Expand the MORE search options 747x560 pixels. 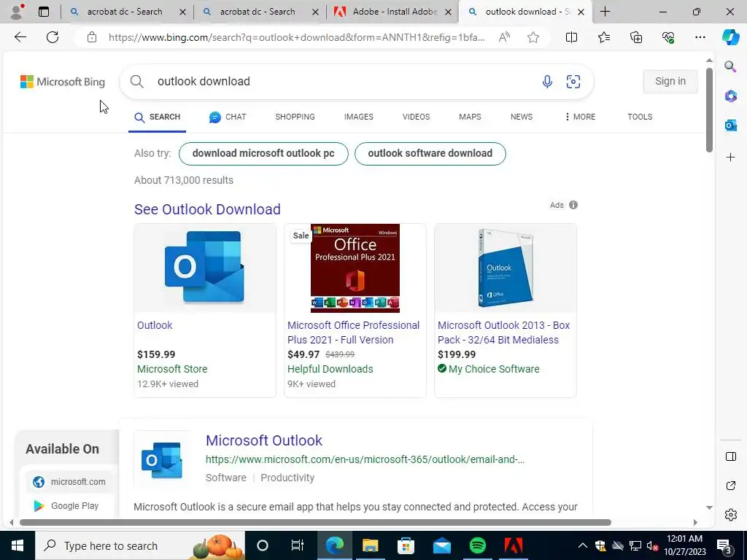coord(580,117)
